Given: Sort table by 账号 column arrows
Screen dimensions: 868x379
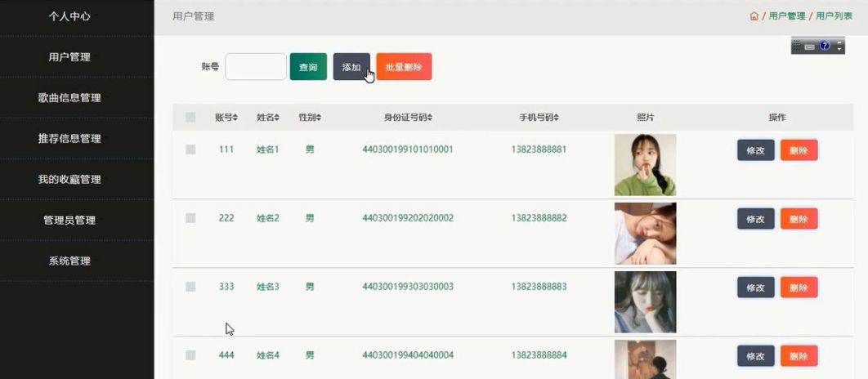Looking at the screenshot, I should pos(235,118).
